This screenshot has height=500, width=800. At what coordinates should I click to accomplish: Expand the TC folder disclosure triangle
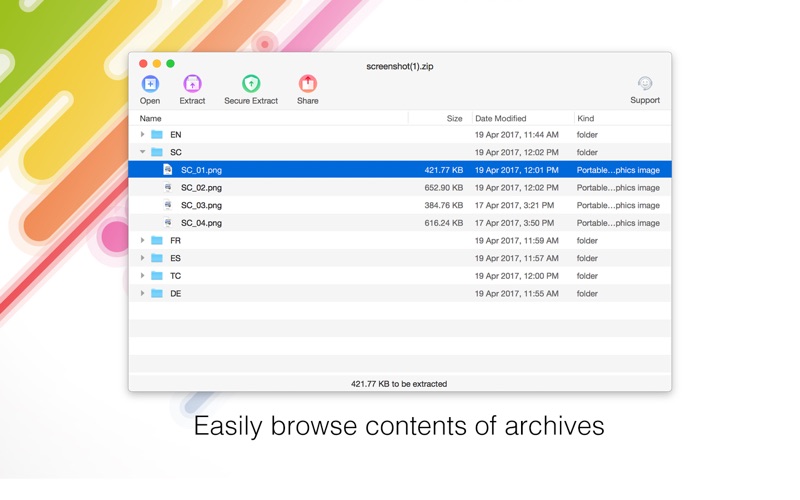coord(142,276)
